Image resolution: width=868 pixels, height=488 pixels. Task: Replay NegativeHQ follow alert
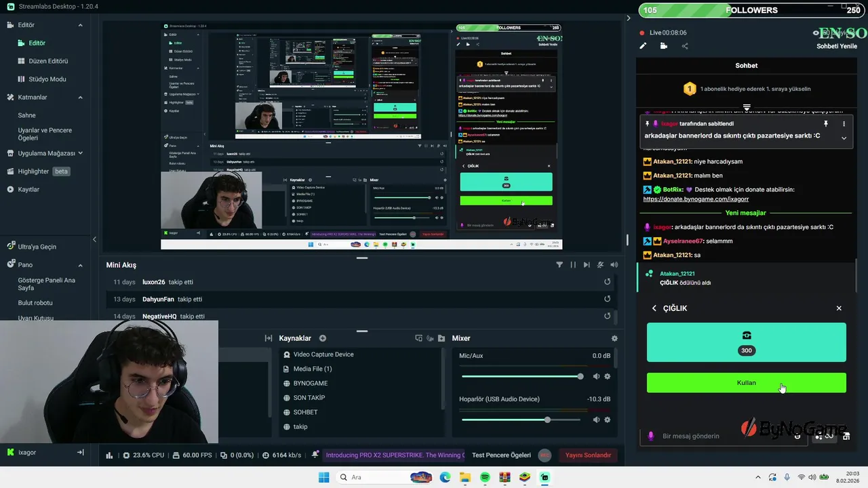[608, 316]
